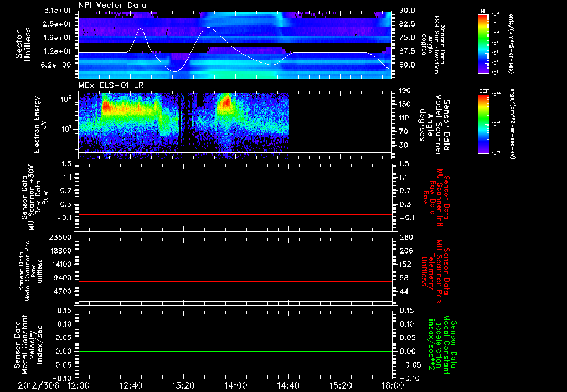Click the 9400 scanner position tick label
This screenshot has height=392, width=567.
click(x=63, y=278)
